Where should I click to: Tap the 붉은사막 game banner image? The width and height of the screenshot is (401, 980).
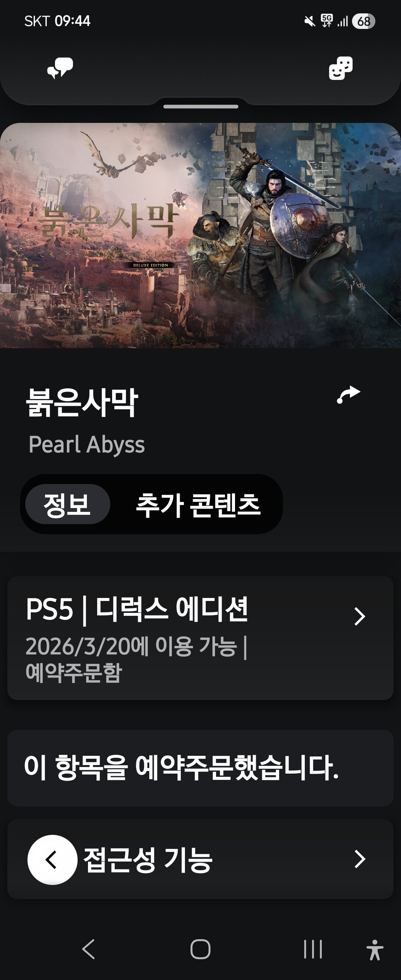(200, 235)
